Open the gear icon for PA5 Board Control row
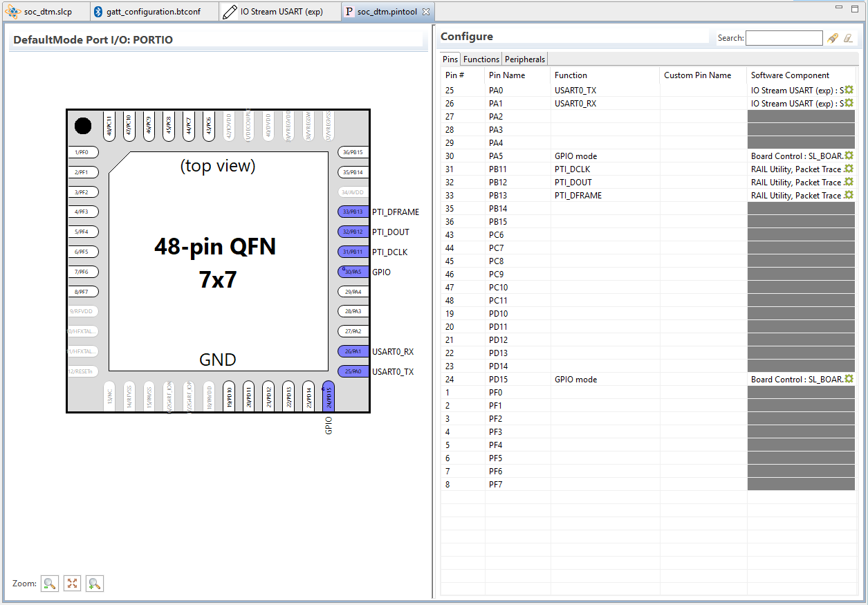This screenshot has width=868, height=605. point(849,156)
